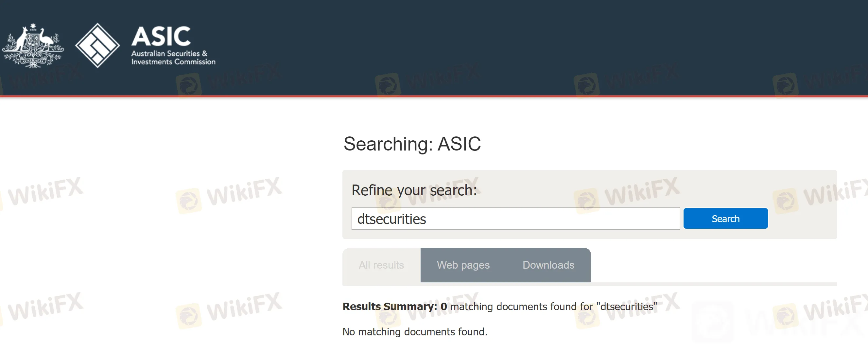The image size is (868, 355).
Task: Toggle the 'Web pages' filter tab
Action: (x=462, y=264)
